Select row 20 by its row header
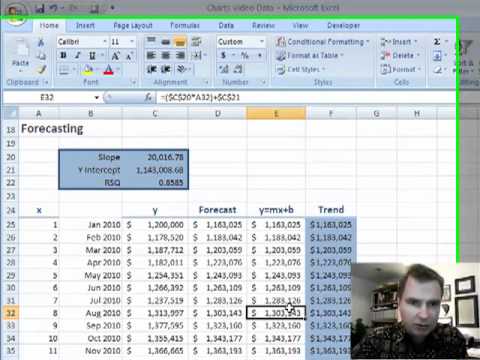 pos(11,157)
